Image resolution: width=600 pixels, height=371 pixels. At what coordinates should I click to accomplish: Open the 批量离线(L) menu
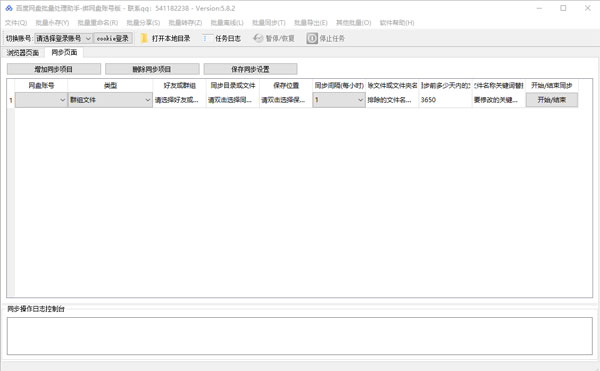[x=227, y=23]
